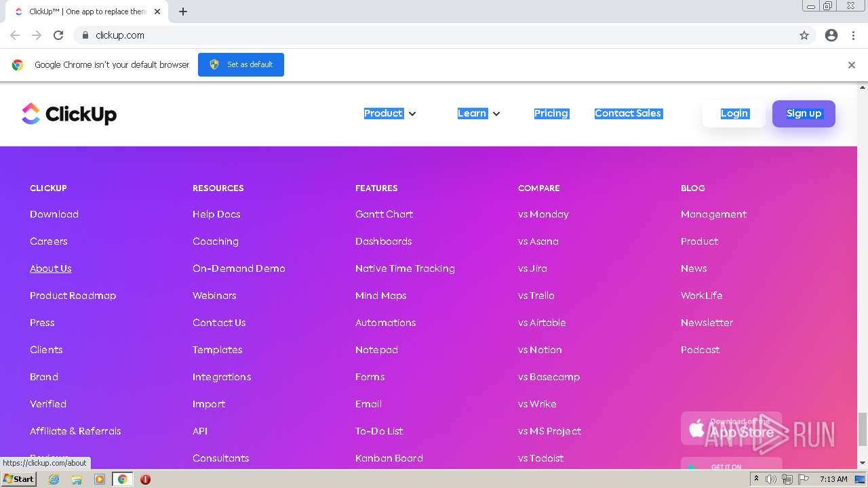The image size is (868, 488).
Task: Reload the page with refresh icon
Action: (58, 35)
